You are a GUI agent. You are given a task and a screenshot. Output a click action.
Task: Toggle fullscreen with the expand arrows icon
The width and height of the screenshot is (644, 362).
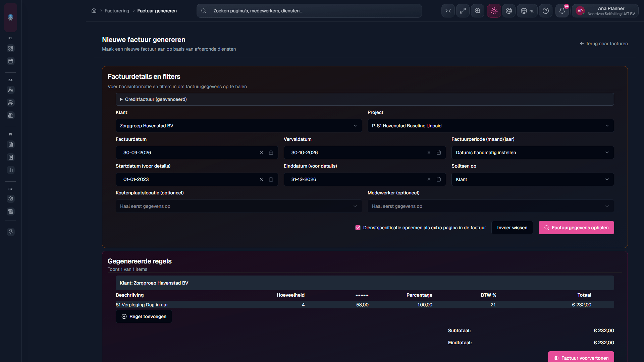coord(463,11)
